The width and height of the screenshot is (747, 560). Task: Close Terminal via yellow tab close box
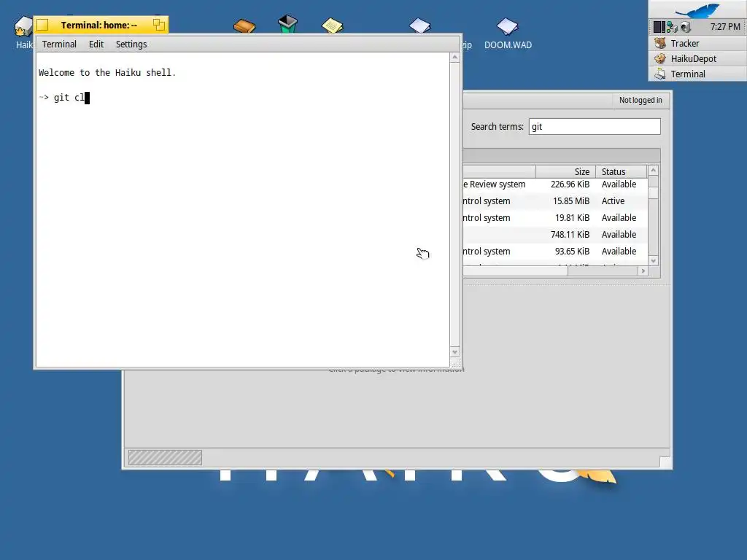42,25
